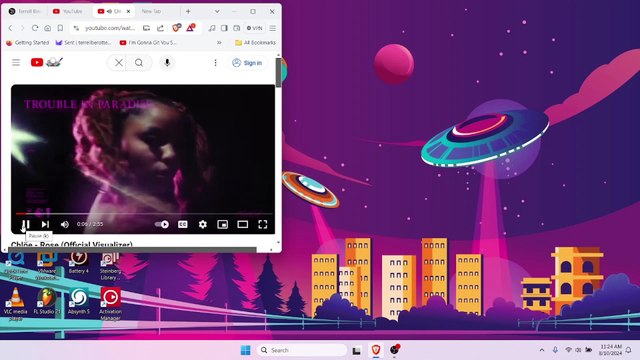Open the YouTube hamburger guide menu
Viewport: 640px width, 360px height.
click(x=16, y=62)
